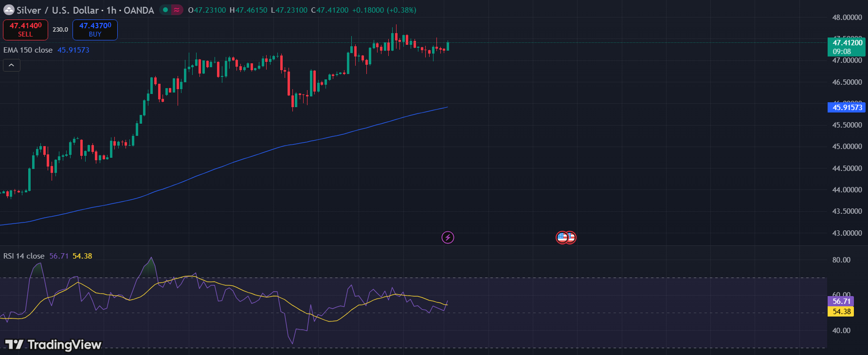Open the purple lightning bolt event marker
This screenshot has height=355, width=868.
[x=448, y=238]
